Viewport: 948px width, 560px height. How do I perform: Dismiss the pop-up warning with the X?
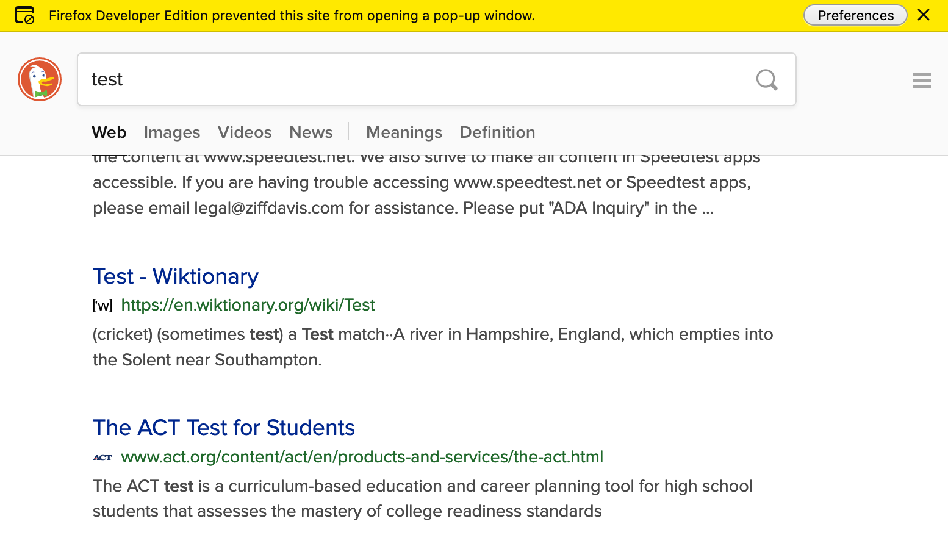[x=924, y=15]
